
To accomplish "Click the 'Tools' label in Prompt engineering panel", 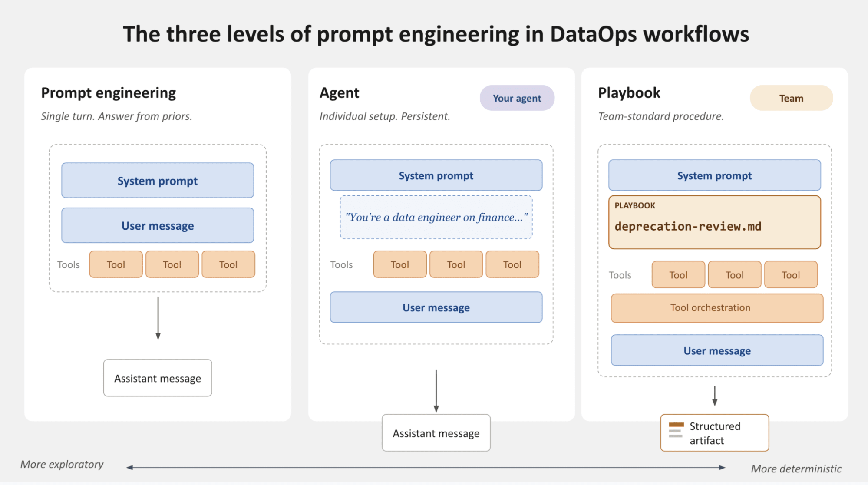I will click(69, 265).
